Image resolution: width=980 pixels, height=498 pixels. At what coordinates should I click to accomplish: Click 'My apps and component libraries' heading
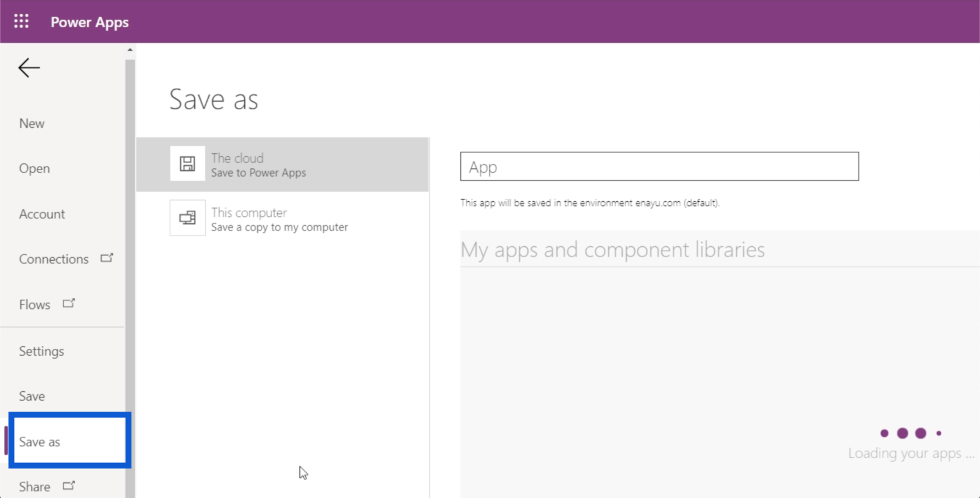pyautogui.click(x=612, y=250)
